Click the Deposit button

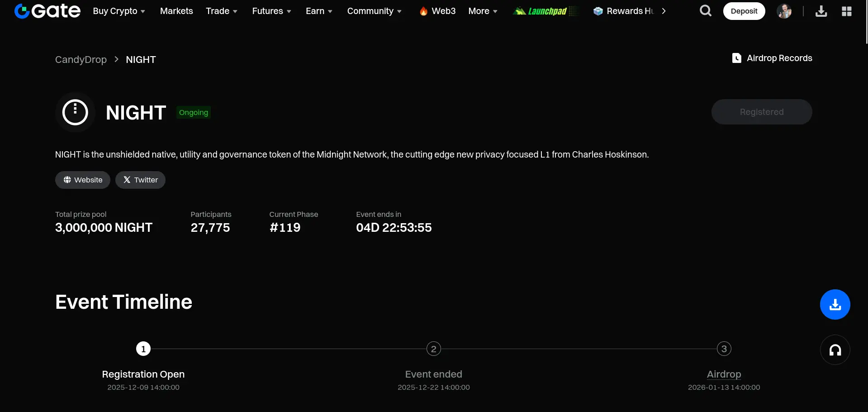click(744, 11)
